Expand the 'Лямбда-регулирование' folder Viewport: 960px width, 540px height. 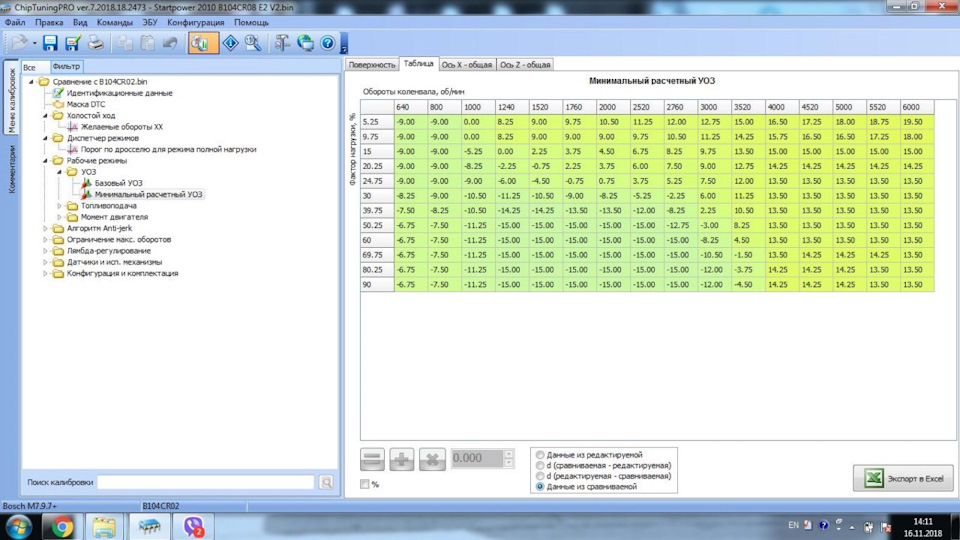point(45,251)
